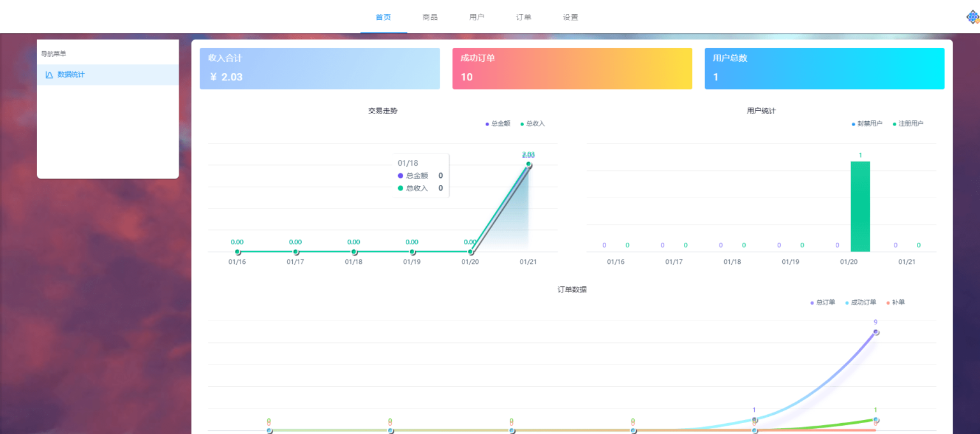Image resolution: width=980 pixels, height=434 pixels.
Task: Click the active 首页 tab
Action: pos(383,17)
